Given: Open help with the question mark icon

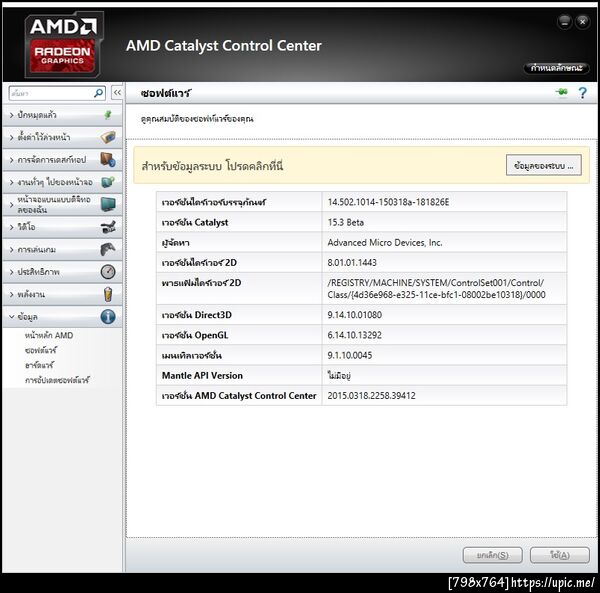Looking at the screenshot, I should click(x=582, y=93).
